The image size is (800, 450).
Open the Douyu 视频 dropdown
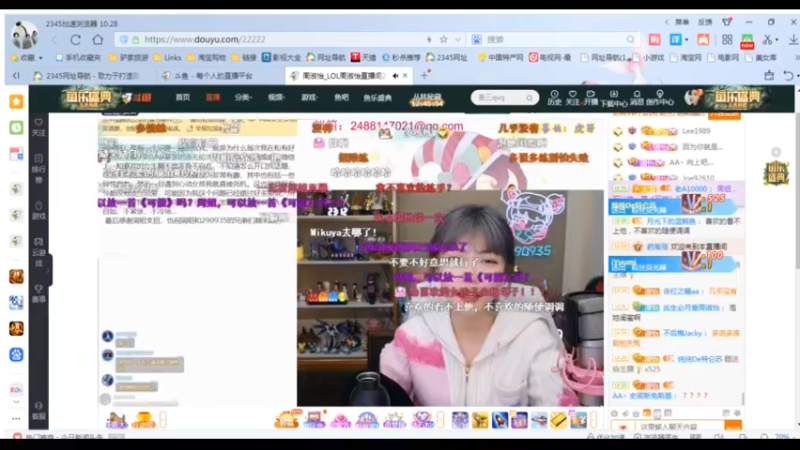pos(276,97)
